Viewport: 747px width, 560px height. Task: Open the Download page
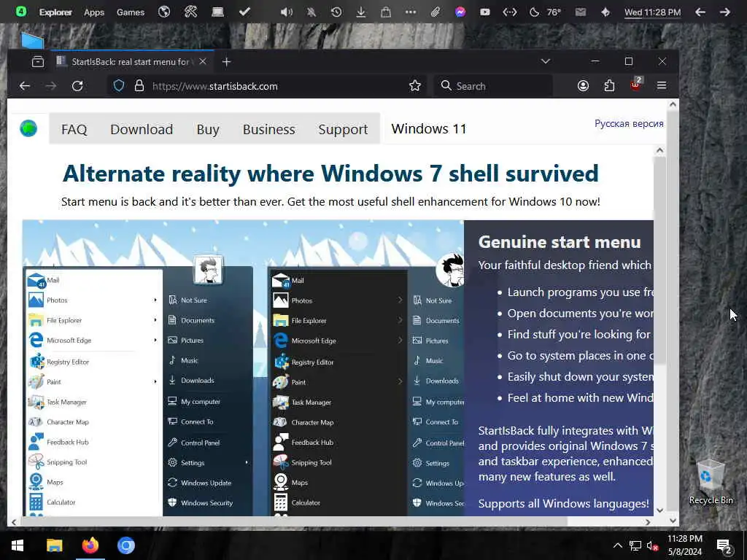coord(142,129)
